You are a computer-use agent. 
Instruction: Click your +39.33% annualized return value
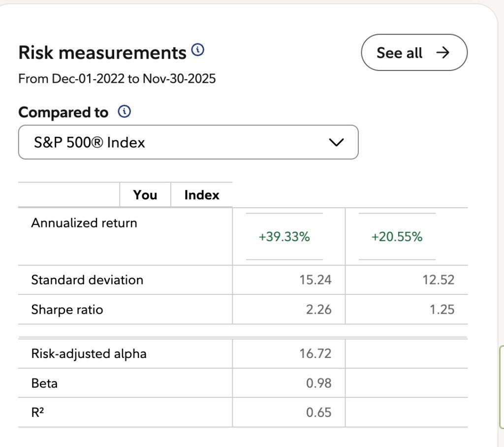click(x=284, y=237)
